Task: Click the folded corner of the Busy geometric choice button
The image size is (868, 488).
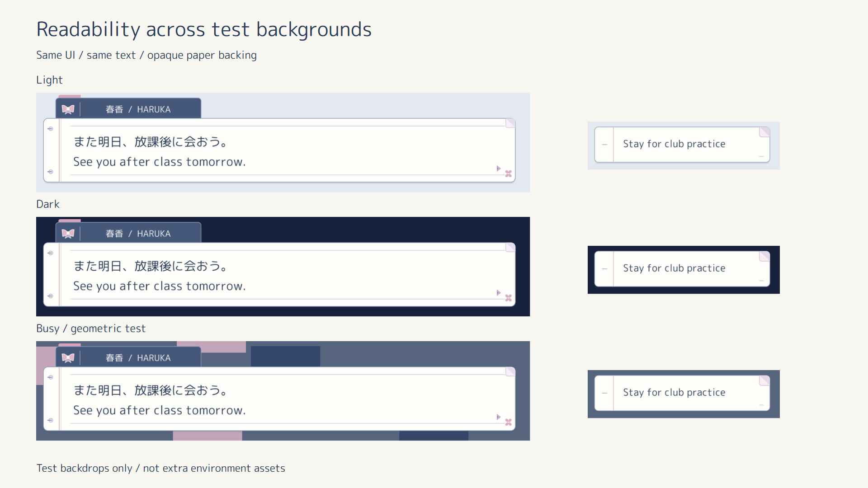Action: [764, 380]
